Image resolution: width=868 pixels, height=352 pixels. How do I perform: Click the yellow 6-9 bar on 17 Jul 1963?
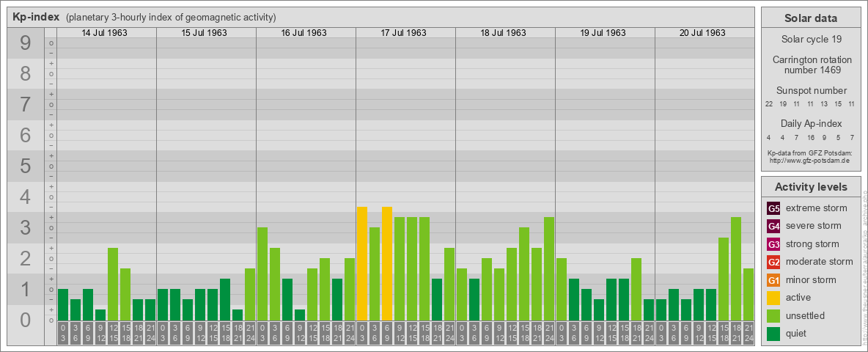[387, 263]
